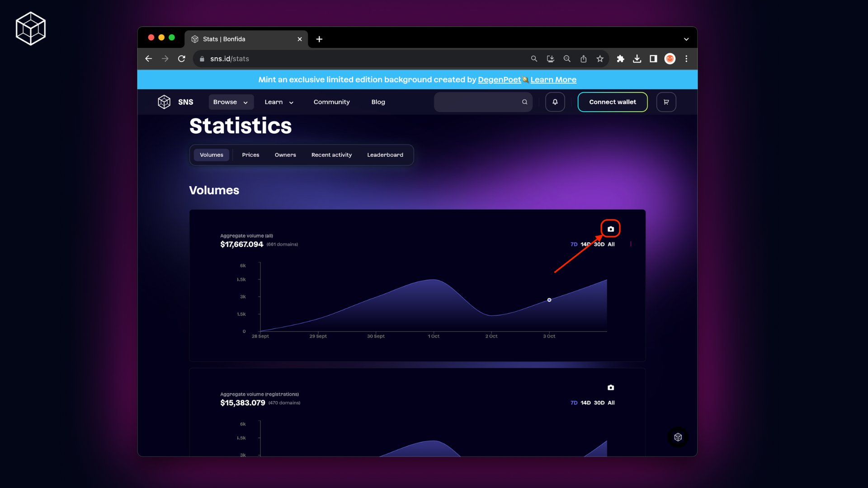Close the Stats | Bonfida tab
The image size is (868, 488).
[x=300, y=39]
